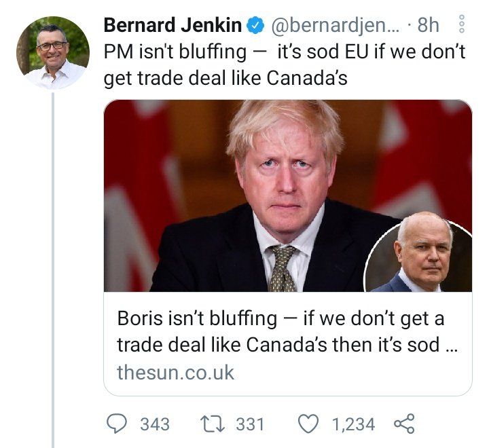
Task: Click the 8h timestamp
Action: [428, 25]
